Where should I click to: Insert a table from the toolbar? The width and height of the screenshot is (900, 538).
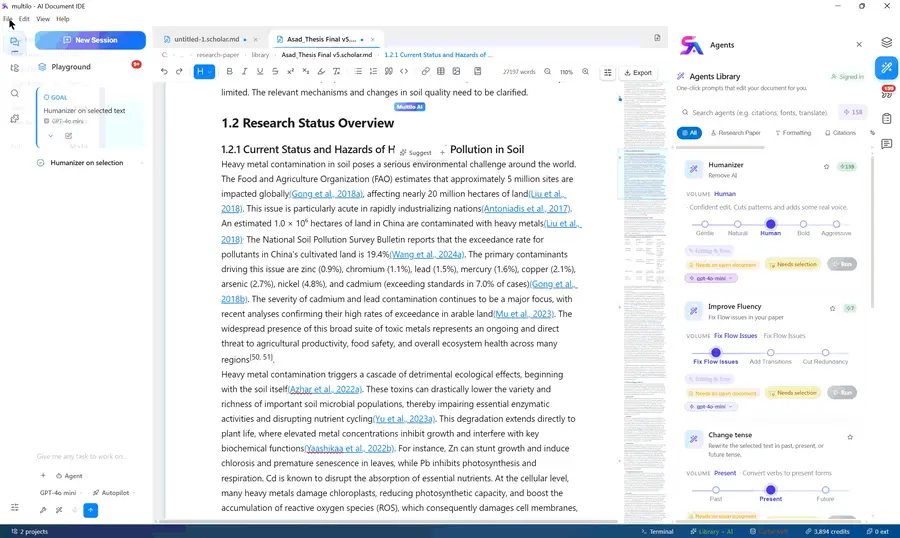(x=441, y=72)
